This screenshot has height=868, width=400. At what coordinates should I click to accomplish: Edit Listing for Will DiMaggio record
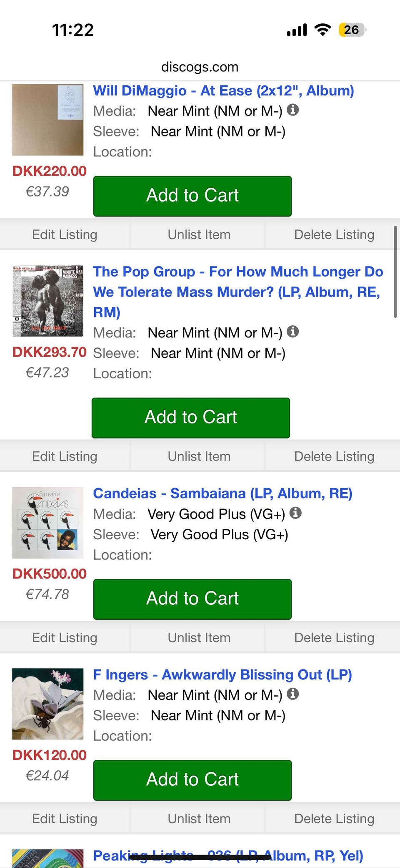(65, 235)
